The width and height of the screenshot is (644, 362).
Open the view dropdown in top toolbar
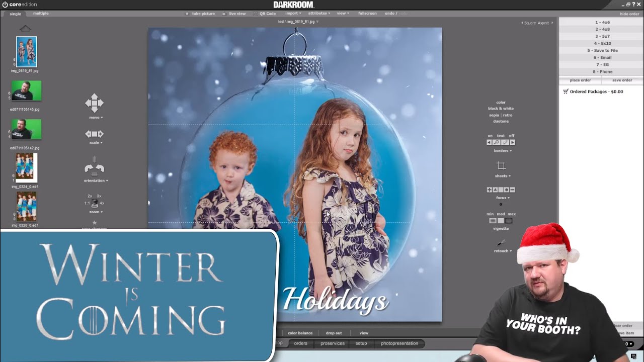(343, 13)
